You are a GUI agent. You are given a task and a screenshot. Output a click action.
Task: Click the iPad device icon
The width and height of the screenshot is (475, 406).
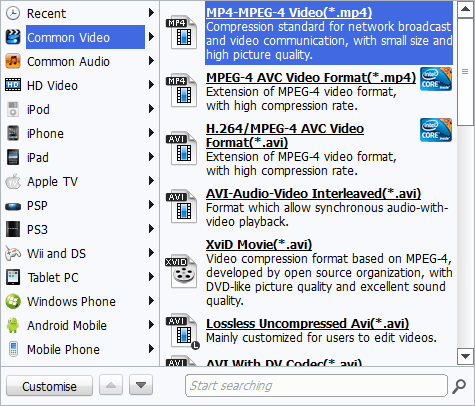click(13, 157)
